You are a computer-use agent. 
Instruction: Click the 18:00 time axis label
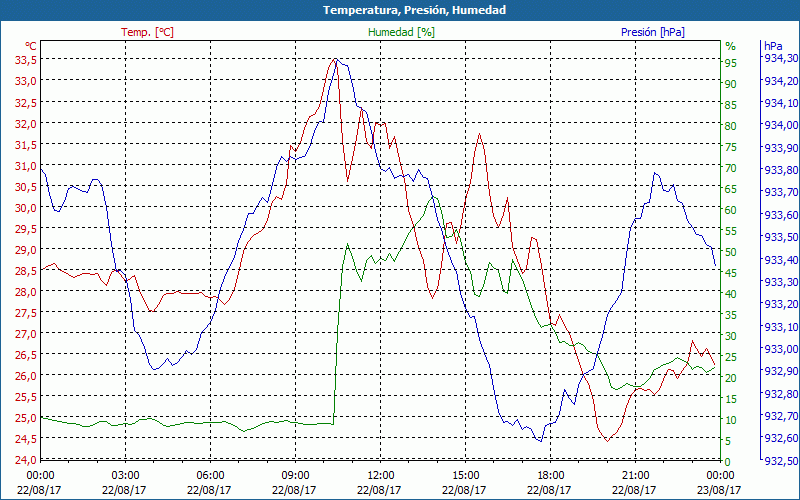point(550,476)
